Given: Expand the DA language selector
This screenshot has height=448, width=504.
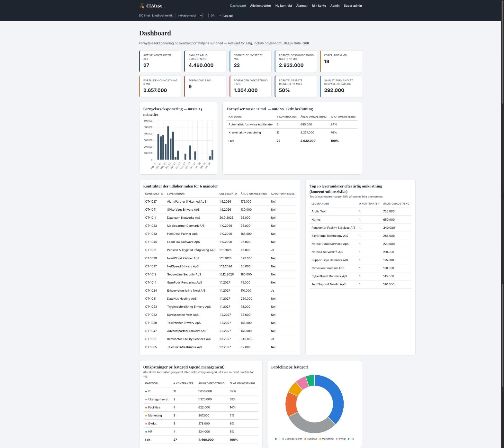Looking at the screenshot, I should (215, 15).
